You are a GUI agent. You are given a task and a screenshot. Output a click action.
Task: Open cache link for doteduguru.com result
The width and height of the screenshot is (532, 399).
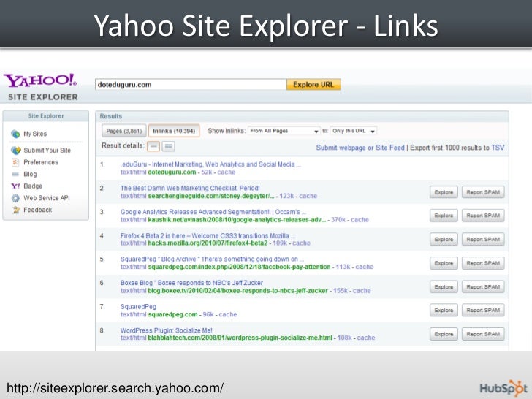coord(227,172)
